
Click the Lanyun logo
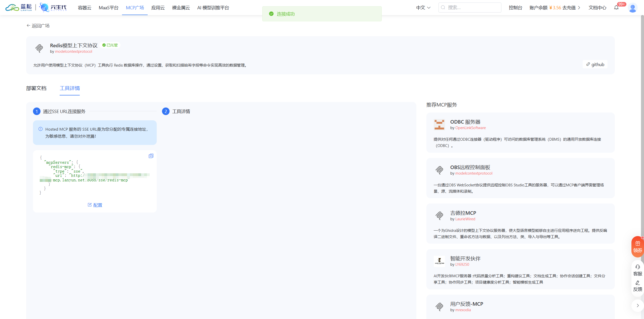point(19,8)
